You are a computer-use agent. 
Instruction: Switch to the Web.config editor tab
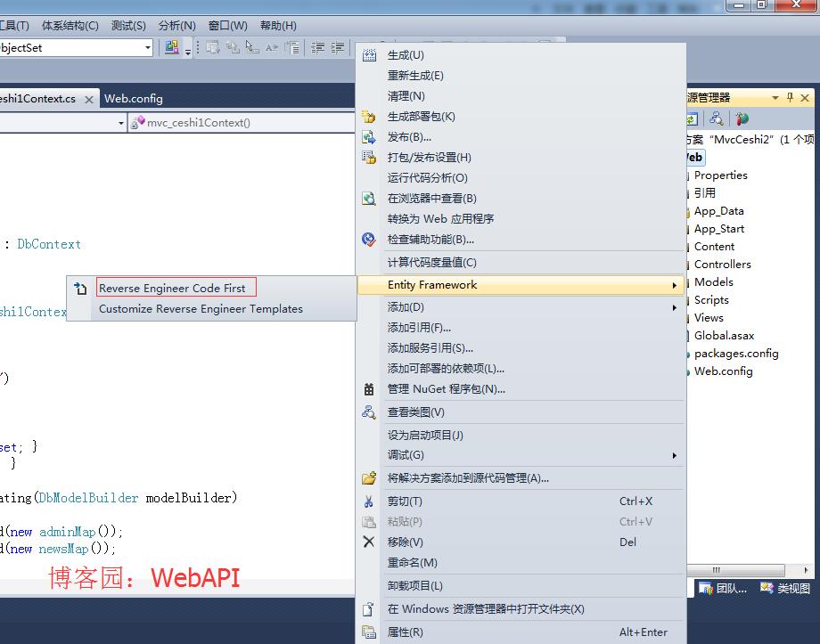tap(134, 99)
